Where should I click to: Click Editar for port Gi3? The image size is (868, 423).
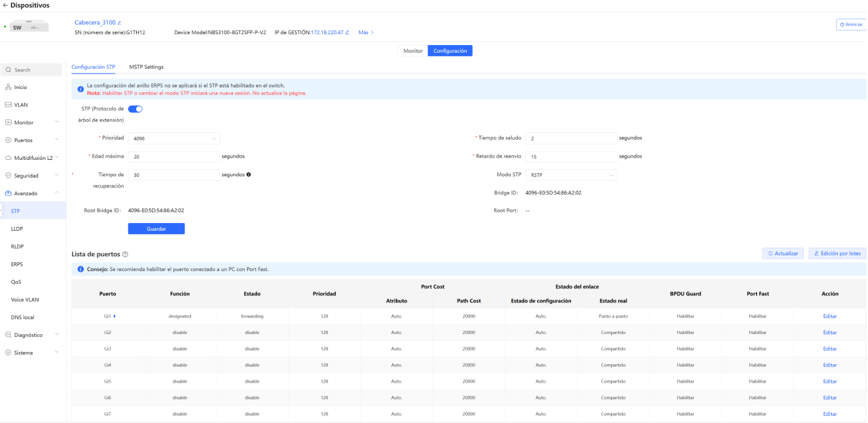coord(830,349)
